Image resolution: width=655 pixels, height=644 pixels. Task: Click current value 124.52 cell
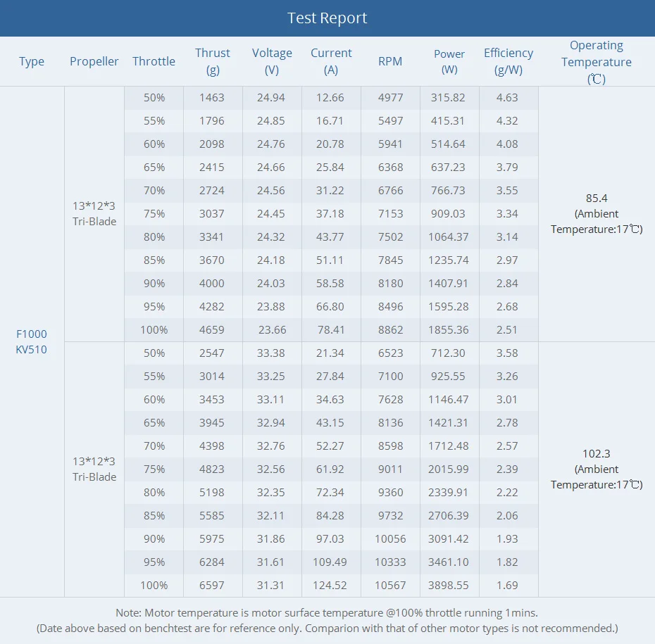[x=330, y=585]
